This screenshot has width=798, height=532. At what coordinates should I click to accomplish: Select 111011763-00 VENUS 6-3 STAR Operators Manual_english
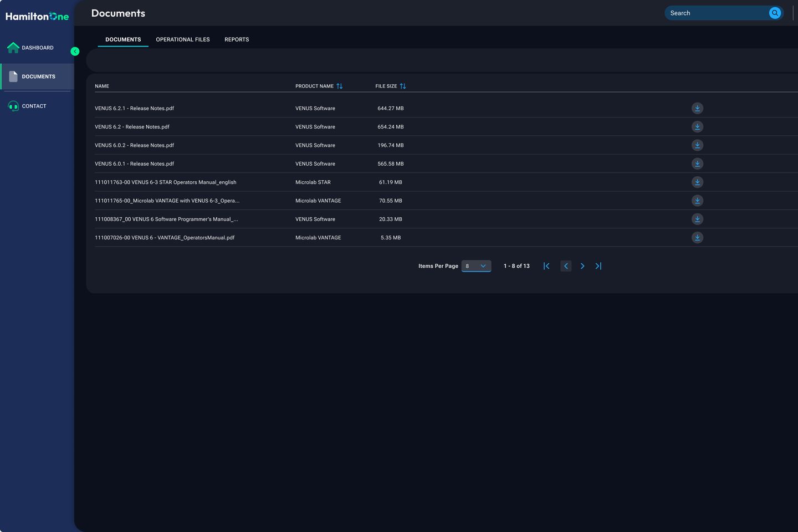click(x=166, y=182)
